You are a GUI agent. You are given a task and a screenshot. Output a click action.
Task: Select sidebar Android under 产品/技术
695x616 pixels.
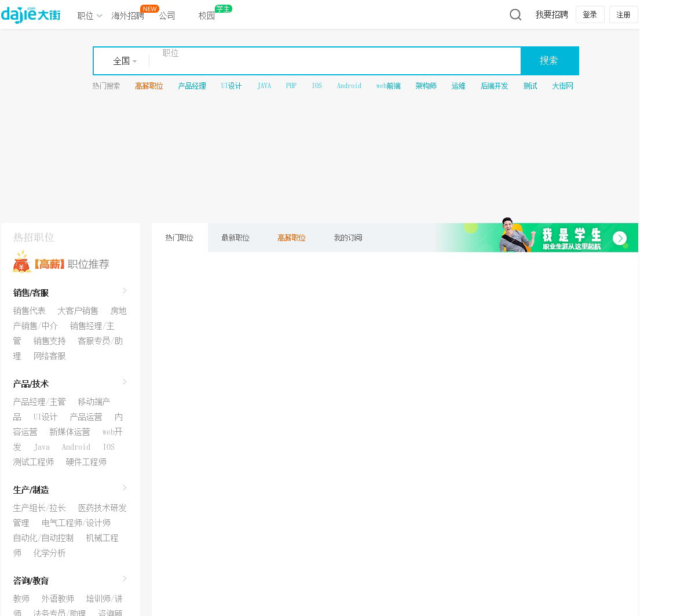(x=76, y=447)
